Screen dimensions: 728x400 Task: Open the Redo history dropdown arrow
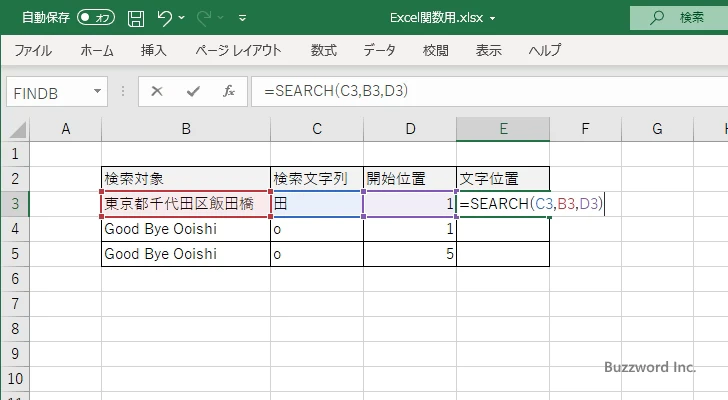tap(221, 18)
